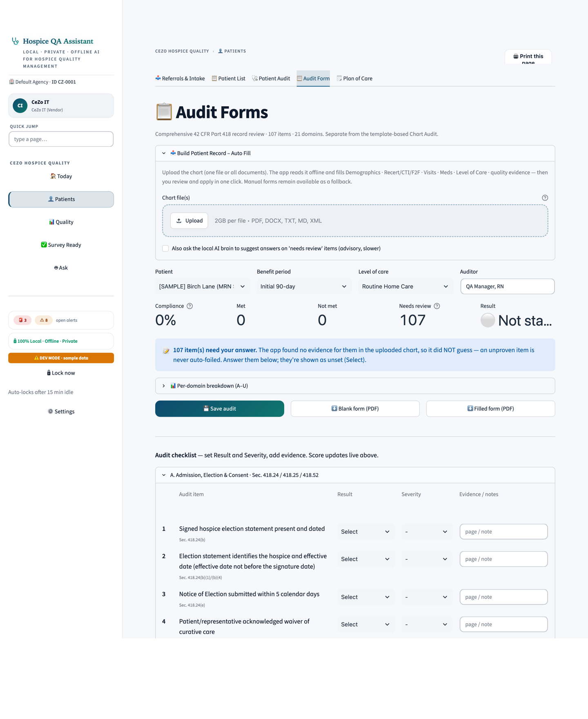
Task: Click the Auditor text field
Action: 507,286
